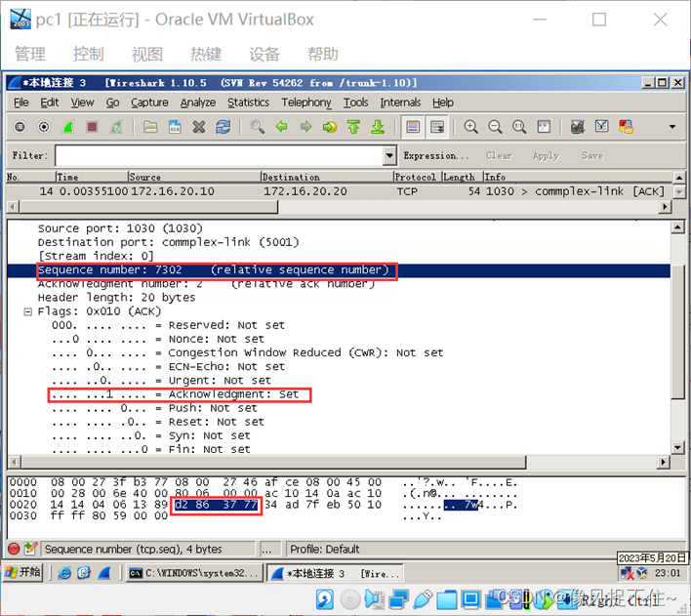The image size is (691, 616).
Task: Click into the Filter text field
Action: (220, 155)
